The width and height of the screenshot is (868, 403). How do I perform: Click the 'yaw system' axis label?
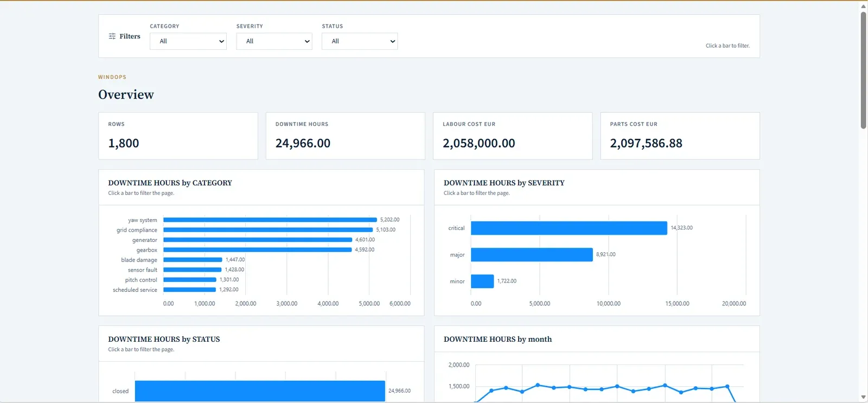(x=143, y=220)
